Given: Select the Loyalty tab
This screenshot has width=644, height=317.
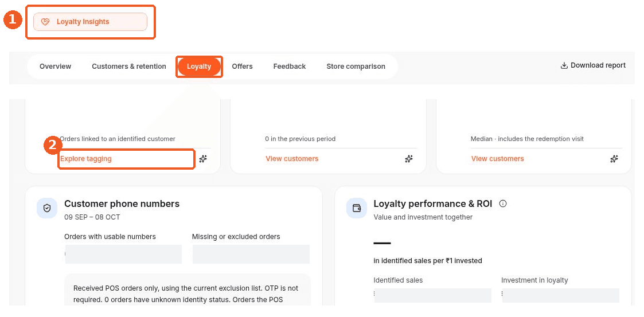Looking at the screenshot, I should tap(199, 66).
